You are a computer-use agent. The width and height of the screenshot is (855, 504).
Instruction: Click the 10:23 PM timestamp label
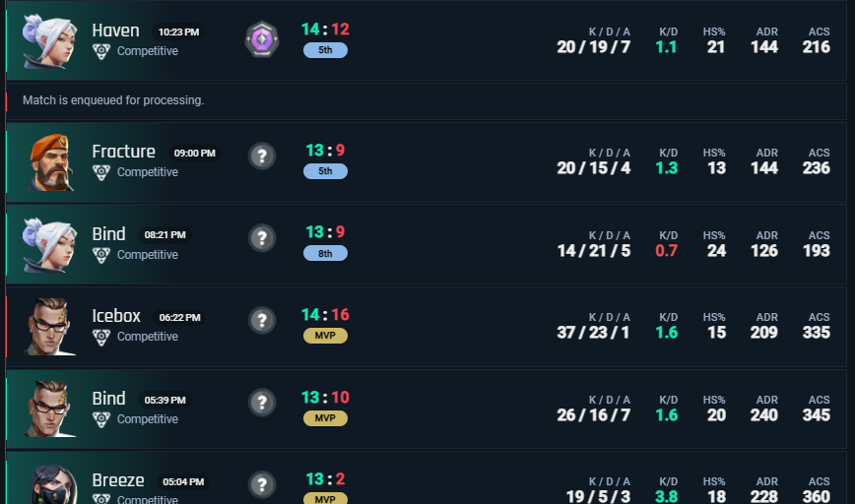click(178, 32)
